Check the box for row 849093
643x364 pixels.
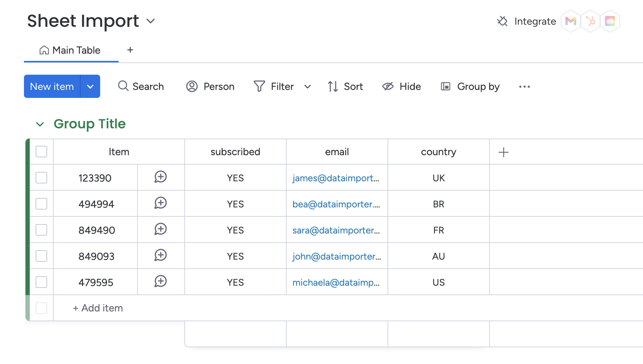(x=41, y=256)
